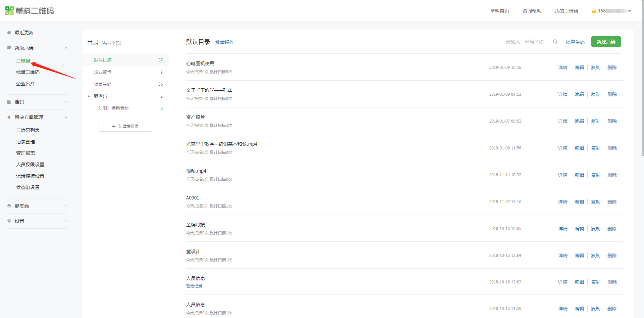Click the 金牌月嫂 title

[x=196, y=225]
